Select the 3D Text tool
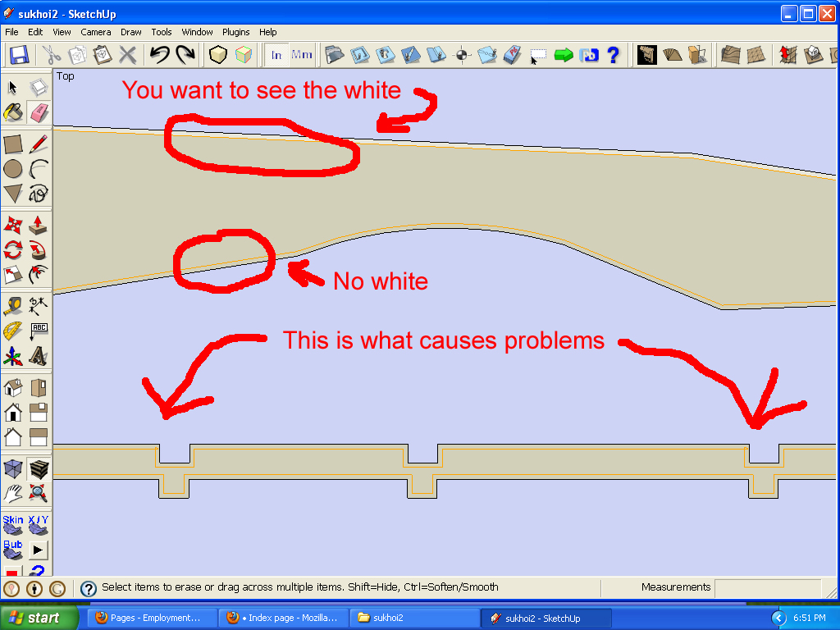Viewport: 840px width, 630px height. [x=38, y=357]
